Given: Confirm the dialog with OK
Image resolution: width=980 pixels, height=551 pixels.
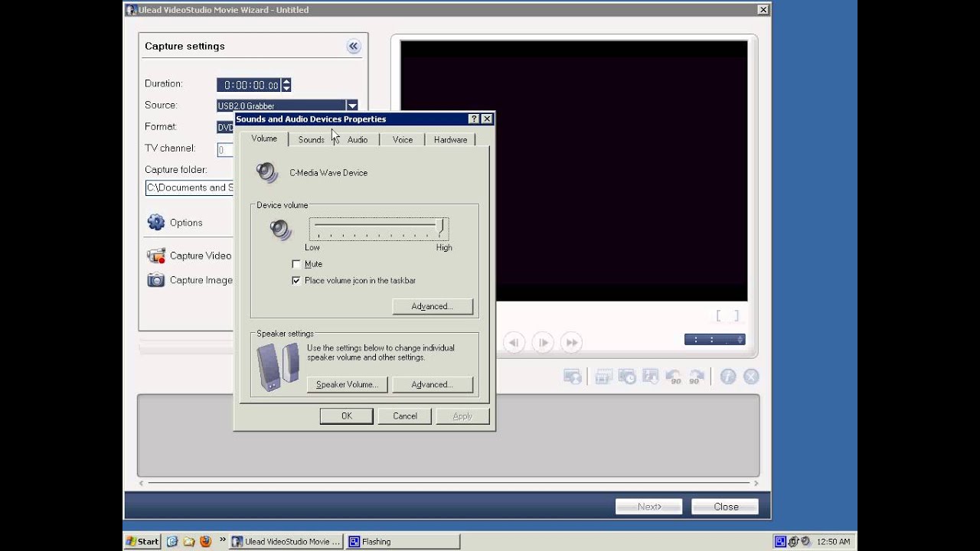Looking at the screenshot, I should 347,416.
